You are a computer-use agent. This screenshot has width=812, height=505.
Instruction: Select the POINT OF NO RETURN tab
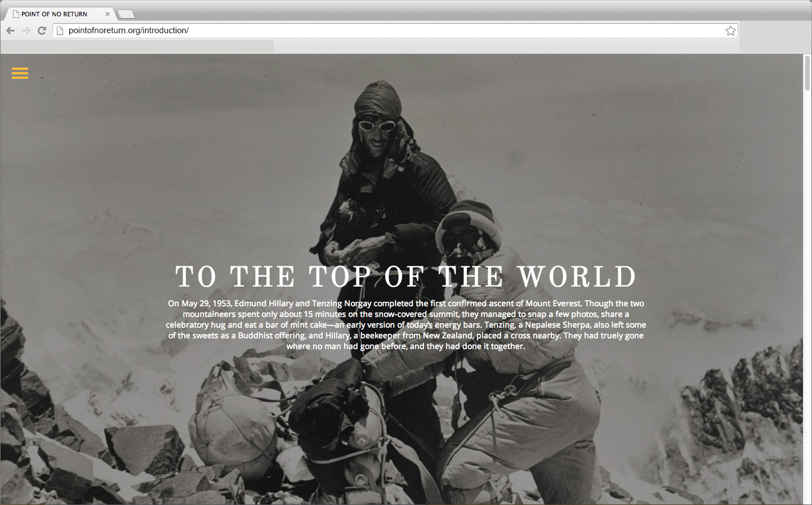tap(60, 14)
